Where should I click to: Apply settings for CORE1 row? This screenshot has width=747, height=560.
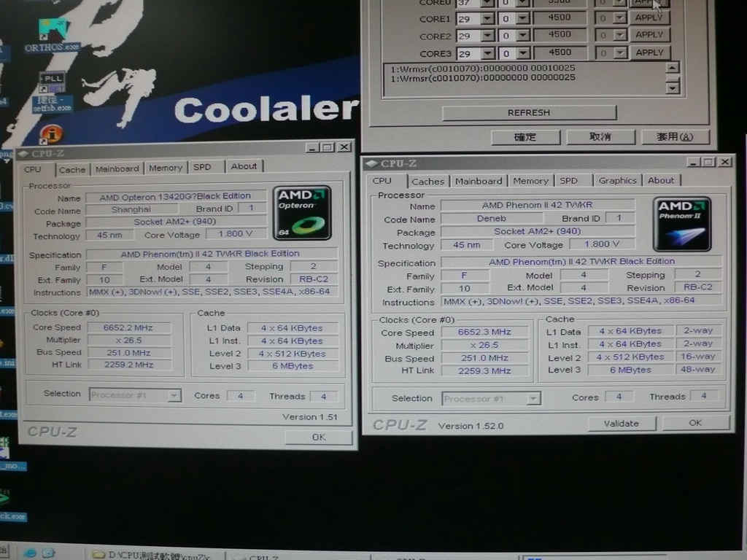pos(649,17)
